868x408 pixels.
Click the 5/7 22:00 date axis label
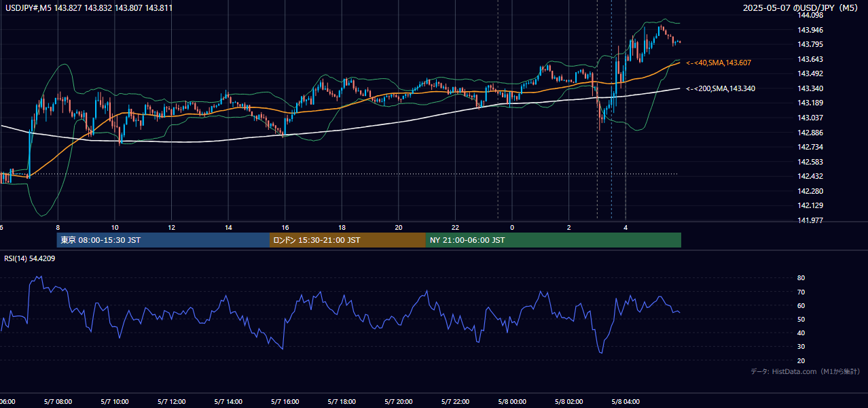(455, 402)
